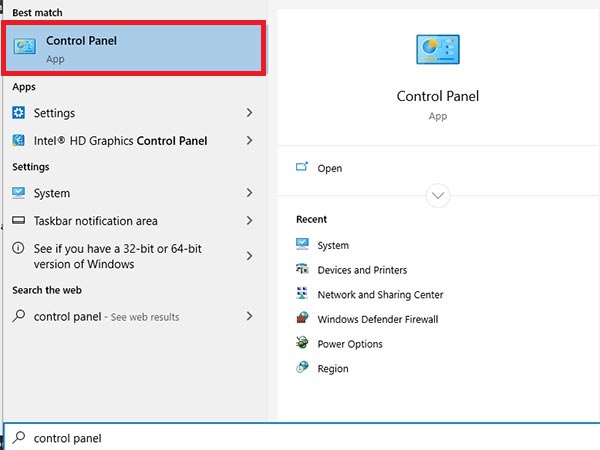Click the System monitor icon in Settings list

(x=18, y=193)
